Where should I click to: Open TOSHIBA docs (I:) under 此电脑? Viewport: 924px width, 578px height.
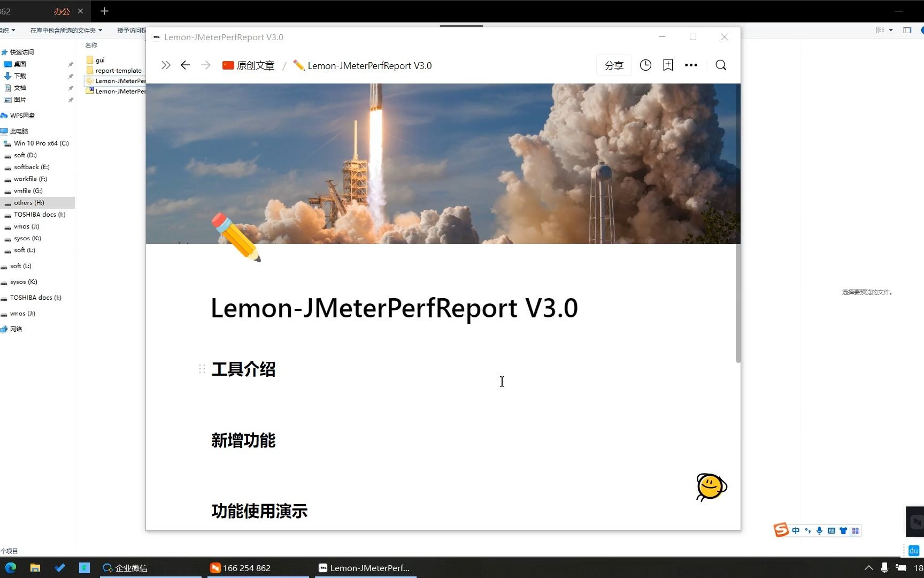(35, 215)
